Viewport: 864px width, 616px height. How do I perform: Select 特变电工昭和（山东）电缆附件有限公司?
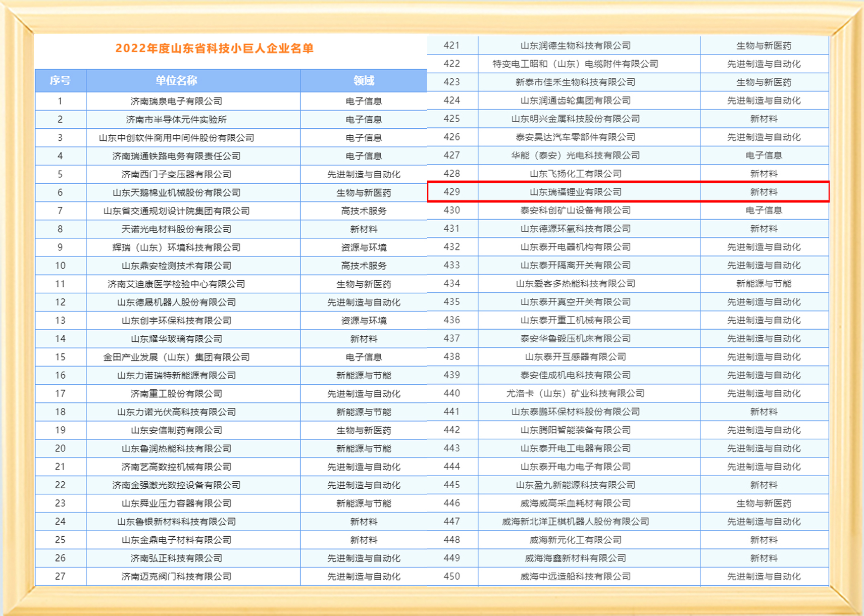(x=575, y=64)
